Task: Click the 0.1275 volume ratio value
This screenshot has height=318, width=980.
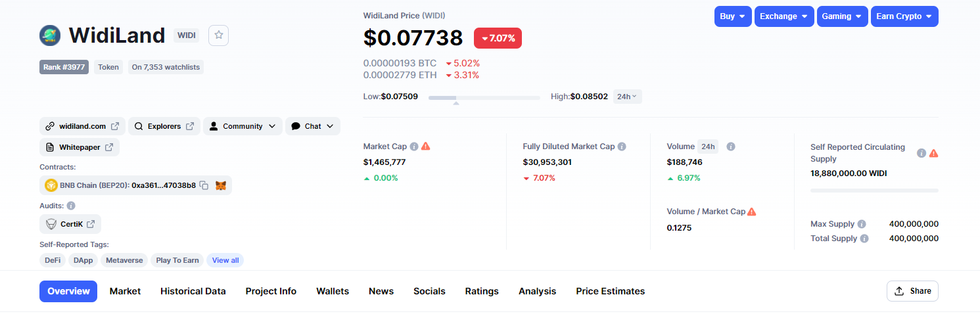Action: [x=679, y=228]
